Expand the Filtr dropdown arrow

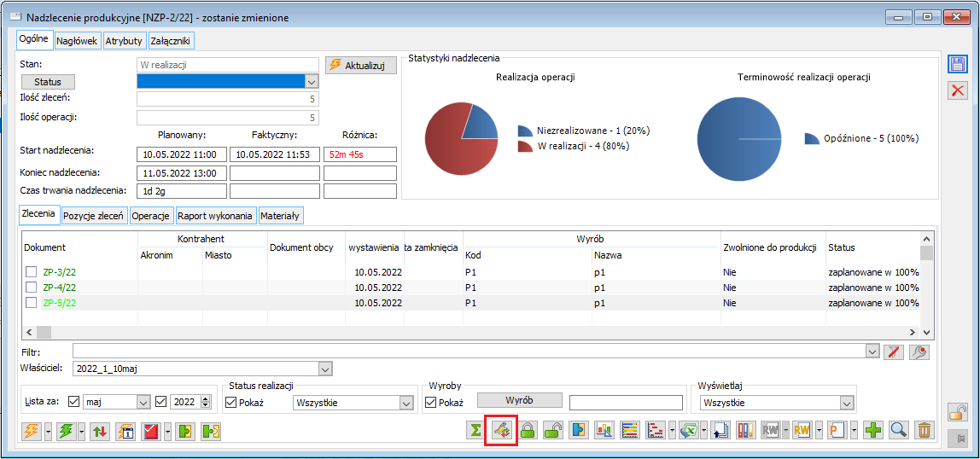click(872, 352)
